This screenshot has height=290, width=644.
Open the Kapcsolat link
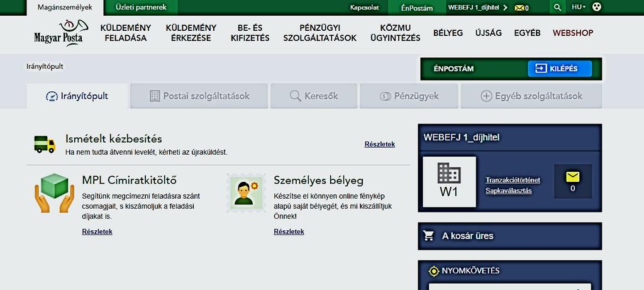(364, 8)
